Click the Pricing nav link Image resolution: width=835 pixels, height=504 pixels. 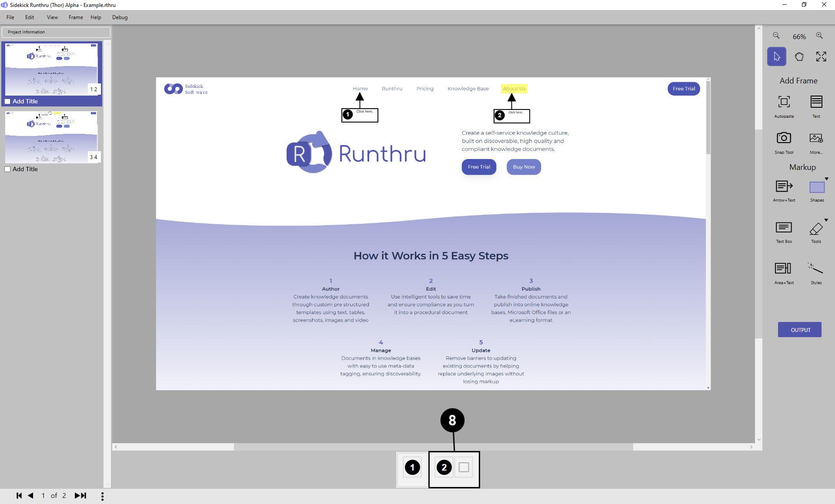click(x=425, y=89)
